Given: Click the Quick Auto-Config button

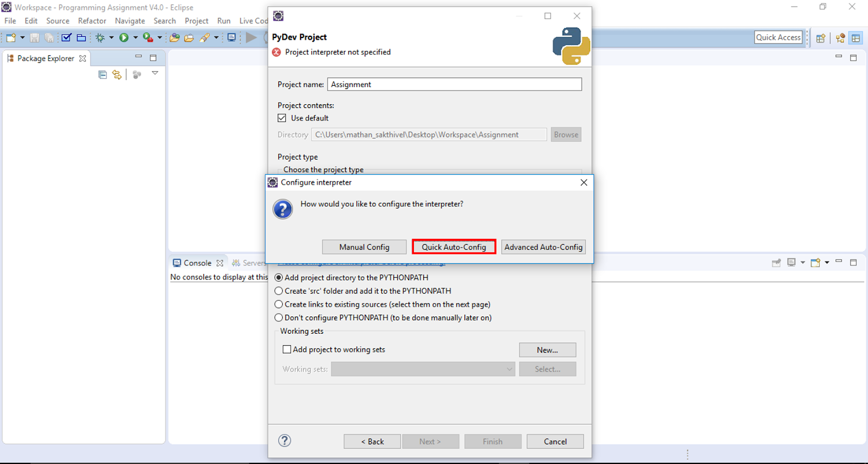Looking at the screenshot, I should [x=454, y=247].
